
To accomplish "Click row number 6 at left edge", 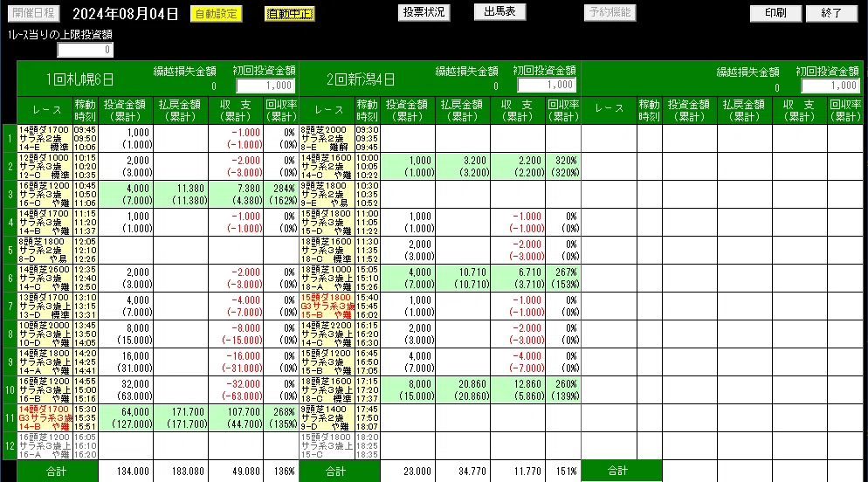I will pyautogui.click(x=10, y=279).
